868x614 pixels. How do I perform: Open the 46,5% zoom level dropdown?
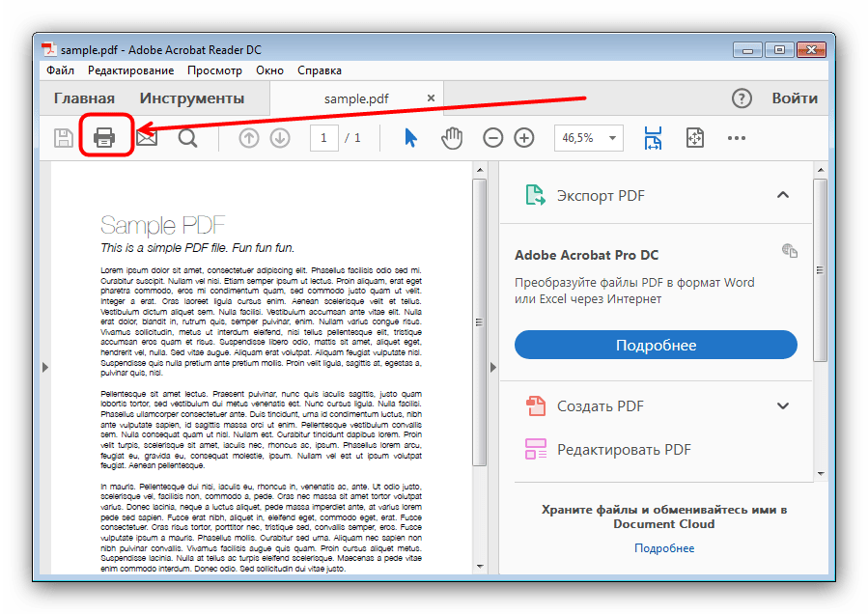pos(612,138)
